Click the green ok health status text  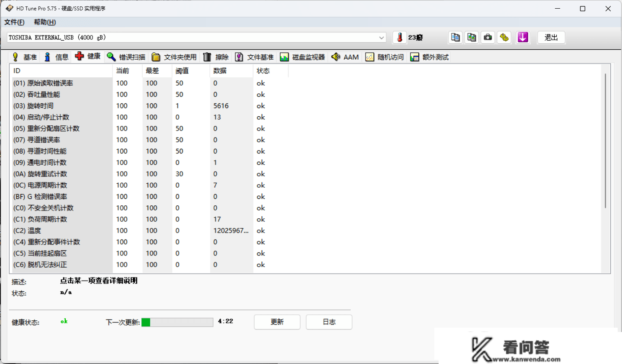coord(64,321)
